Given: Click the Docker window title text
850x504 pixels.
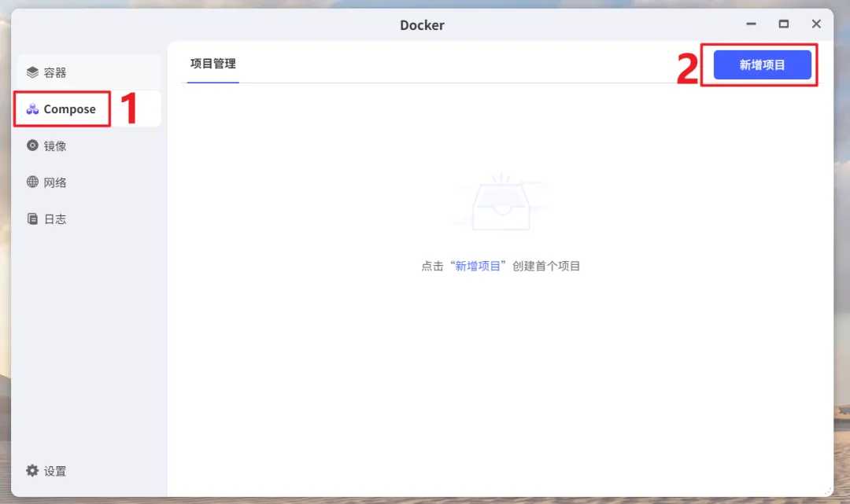Looking at the screenshot, I should 422,25.
